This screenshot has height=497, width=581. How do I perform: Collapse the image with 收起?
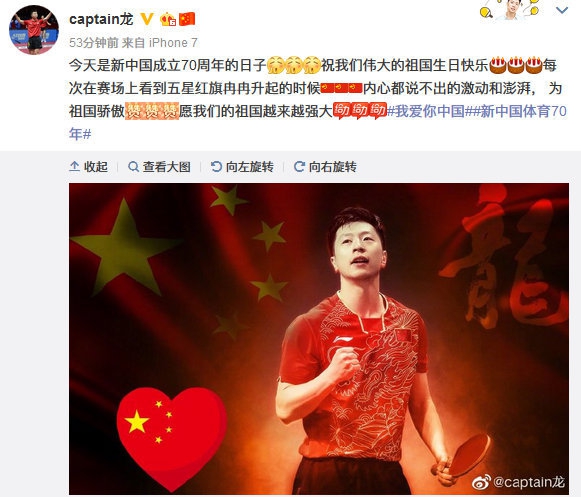tap(89, 167)
